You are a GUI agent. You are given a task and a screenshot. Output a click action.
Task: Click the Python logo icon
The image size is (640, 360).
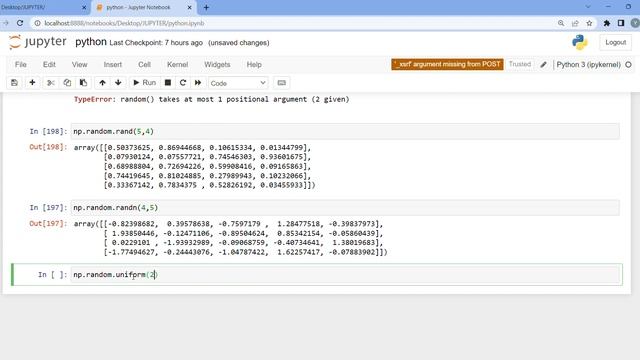[580, 42]
